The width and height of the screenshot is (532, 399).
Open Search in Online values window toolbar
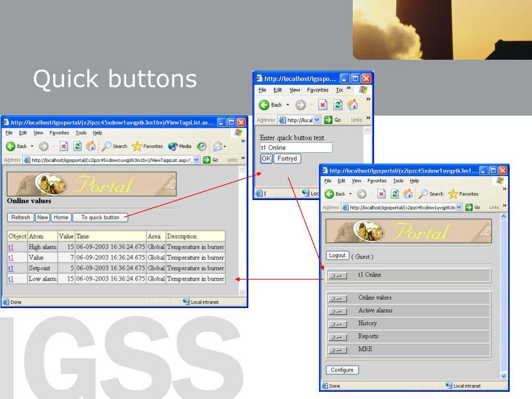[114, 146]
